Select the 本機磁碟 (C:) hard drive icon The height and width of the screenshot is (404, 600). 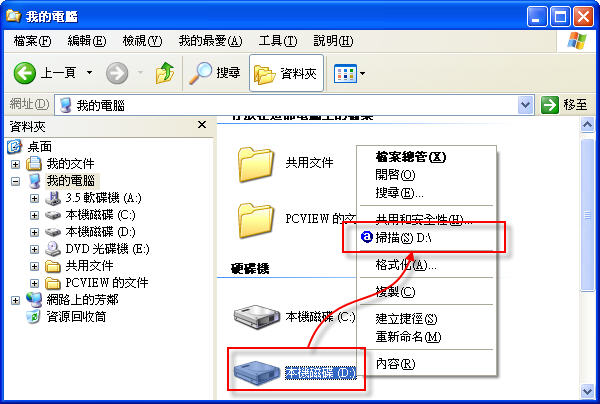coord(257,316)
